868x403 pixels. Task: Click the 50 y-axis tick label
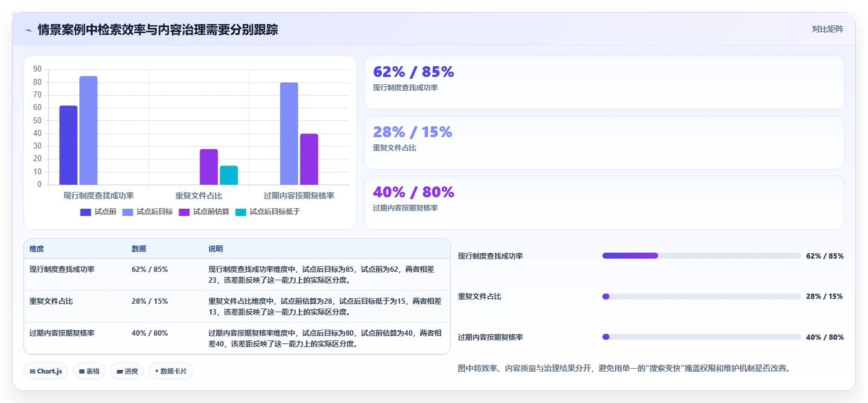tap(37, 120)
